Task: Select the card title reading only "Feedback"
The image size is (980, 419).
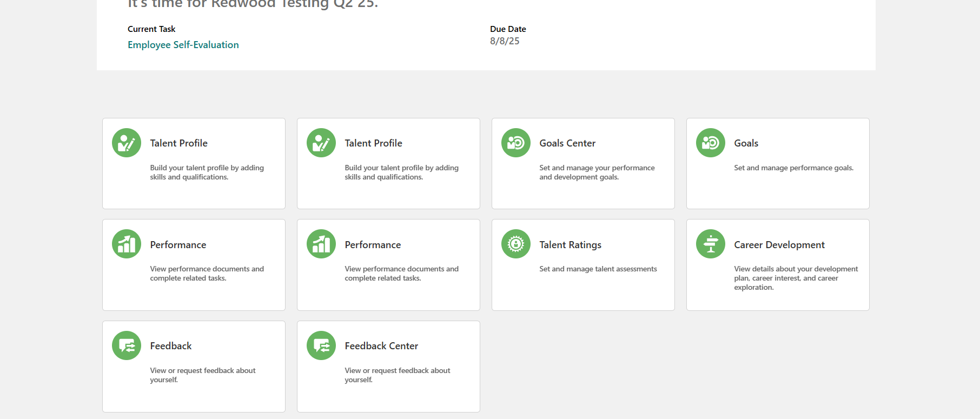Action: (x=170, y=346)
